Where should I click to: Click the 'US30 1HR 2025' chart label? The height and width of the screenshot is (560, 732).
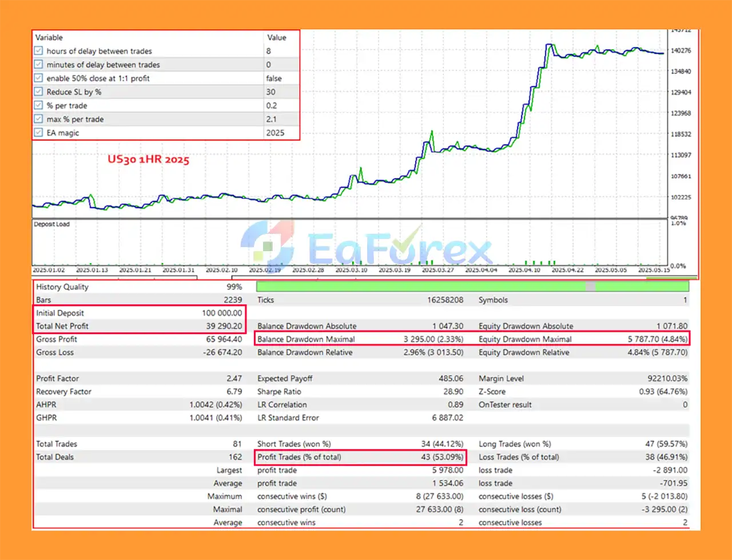[148, 160]
